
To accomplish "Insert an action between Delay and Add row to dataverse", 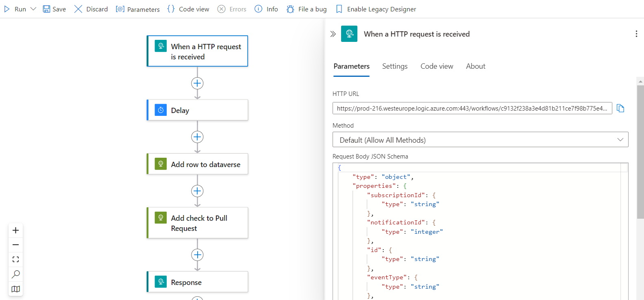I will coord(197,137).
